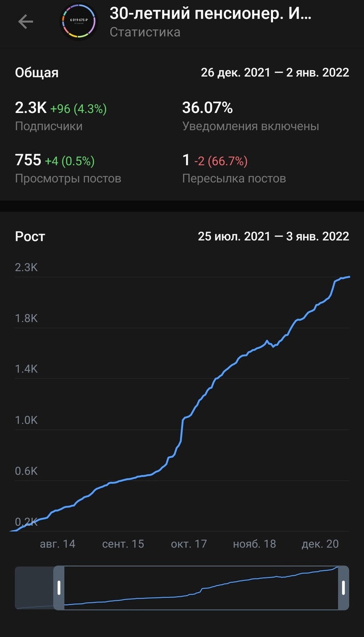
Task: Select the overview date range 26 дек. 2021 — 2 янв. 2022
Action: 275,73
